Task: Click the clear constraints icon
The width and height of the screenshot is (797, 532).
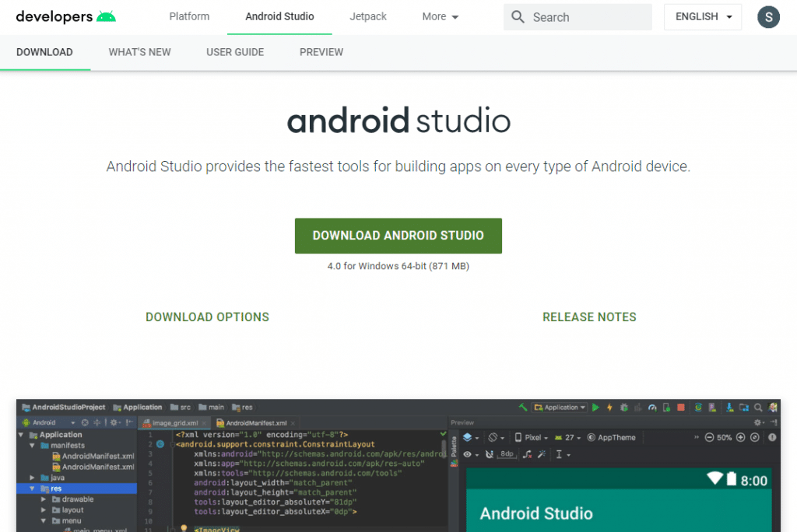Action: [528, 454]
